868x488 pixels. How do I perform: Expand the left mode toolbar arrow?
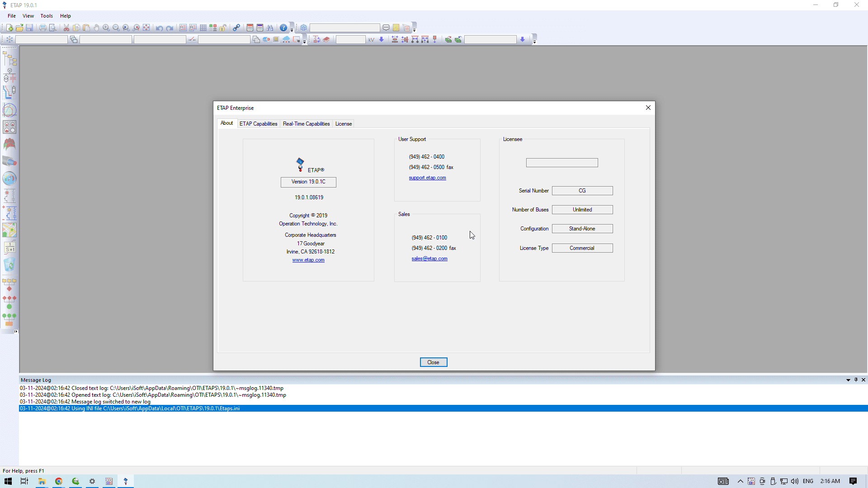(x=16, y=332)
